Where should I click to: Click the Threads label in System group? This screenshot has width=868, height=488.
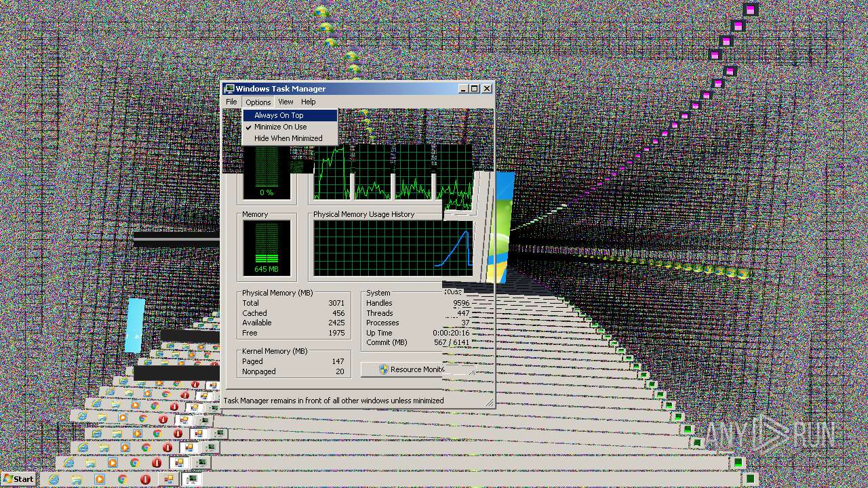(380, 313)
